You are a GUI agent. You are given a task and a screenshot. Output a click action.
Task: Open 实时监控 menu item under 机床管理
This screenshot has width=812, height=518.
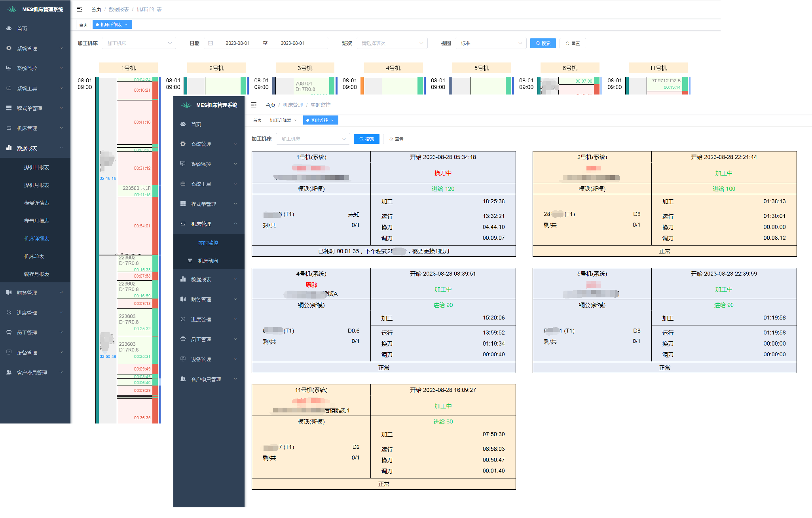click(208, 243)
